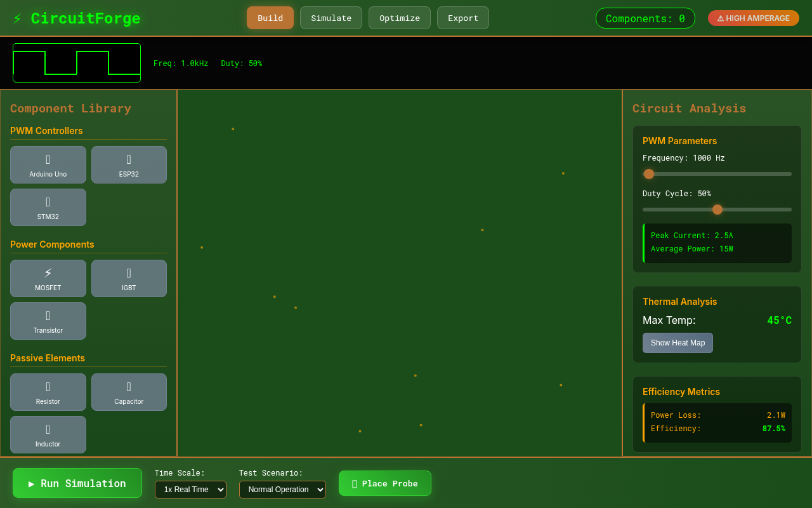
Task: Add a Transistor to the circuit
Action: pyautogui.click(x=48, y=321)
